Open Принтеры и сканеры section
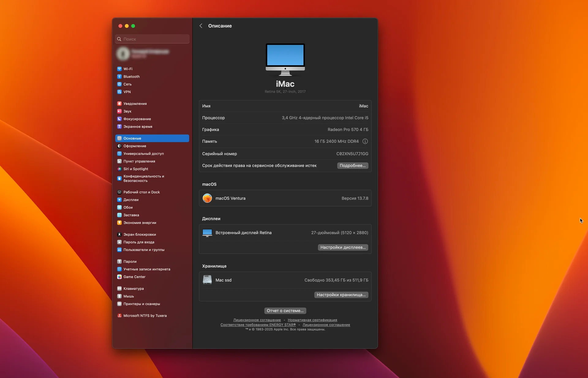 point(152,304)
